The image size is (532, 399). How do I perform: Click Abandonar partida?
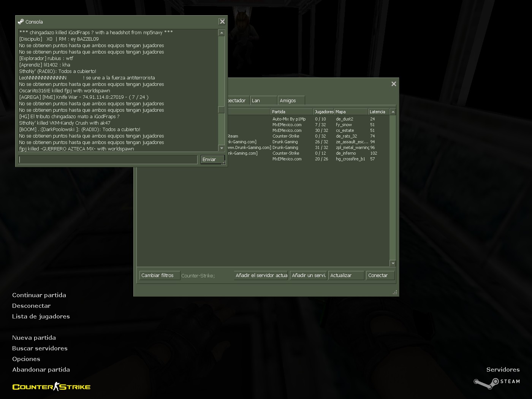tap(41, 370)
